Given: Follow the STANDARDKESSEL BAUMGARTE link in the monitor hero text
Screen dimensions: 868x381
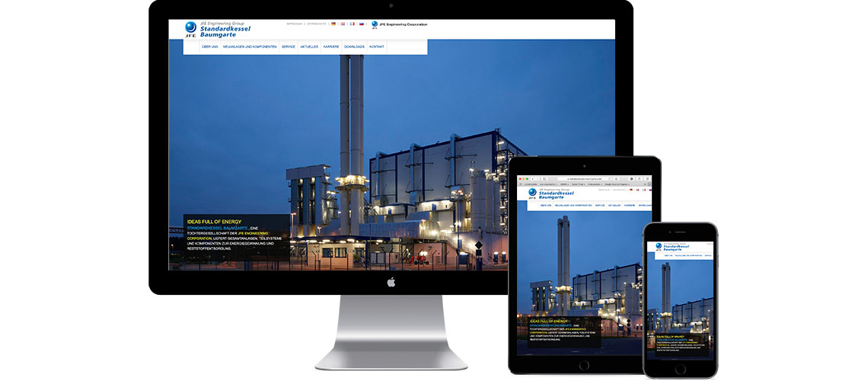Looking at the screenshot, I should (217, 228).
